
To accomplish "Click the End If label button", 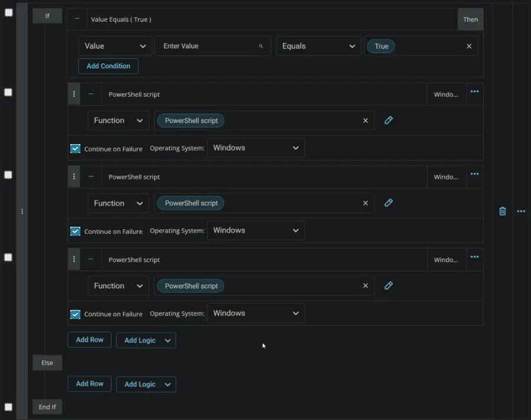I will pos(47,407).
